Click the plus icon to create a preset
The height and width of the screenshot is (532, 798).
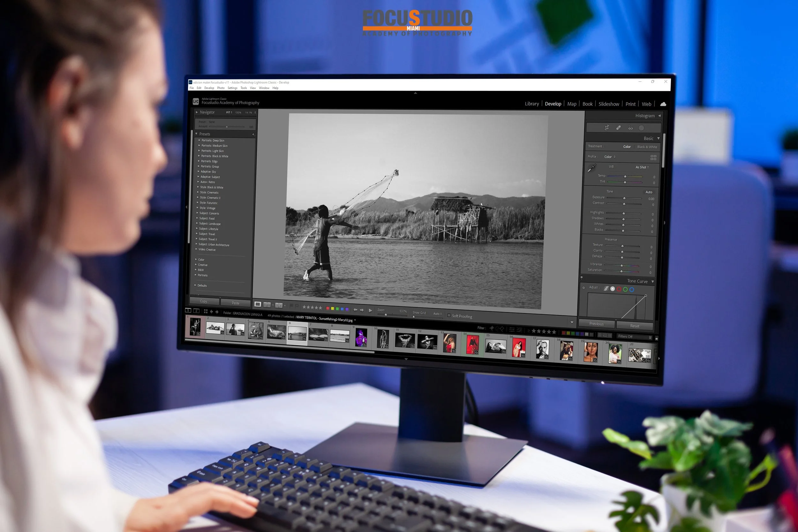point(253,135)
